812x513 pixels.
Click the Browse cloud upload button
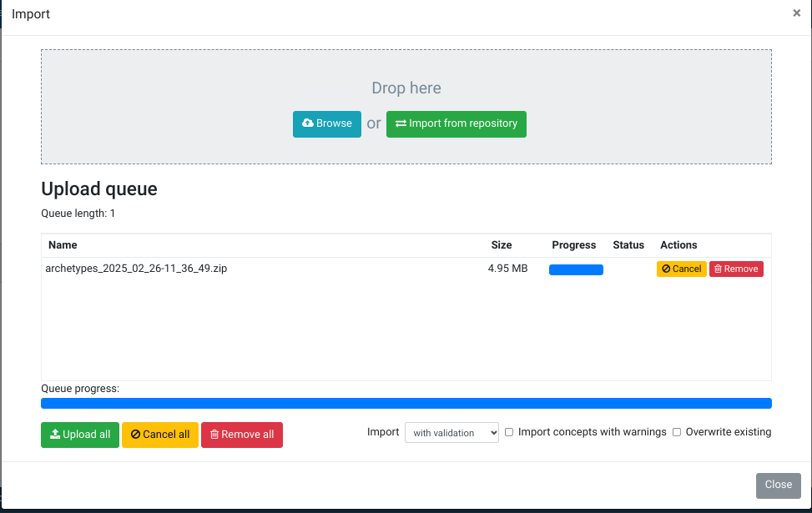(x=326, y=123)
